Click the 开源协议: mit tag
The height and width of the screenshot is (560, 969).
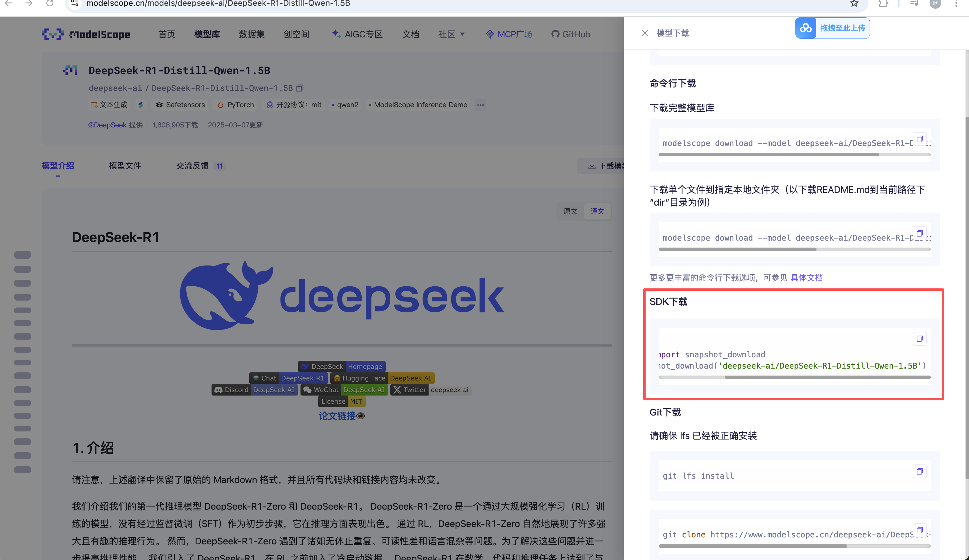click(294, 105)
